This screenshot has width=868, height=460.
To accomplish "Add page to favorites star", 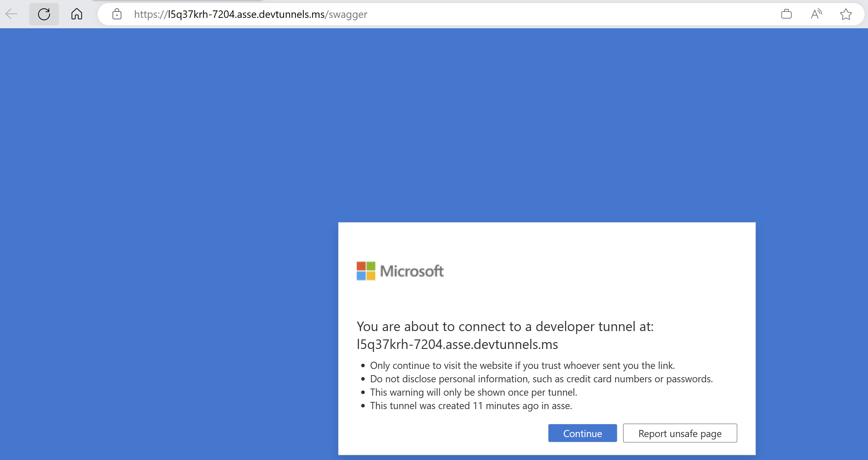I will pyautogui.click(x=846, y=14).
